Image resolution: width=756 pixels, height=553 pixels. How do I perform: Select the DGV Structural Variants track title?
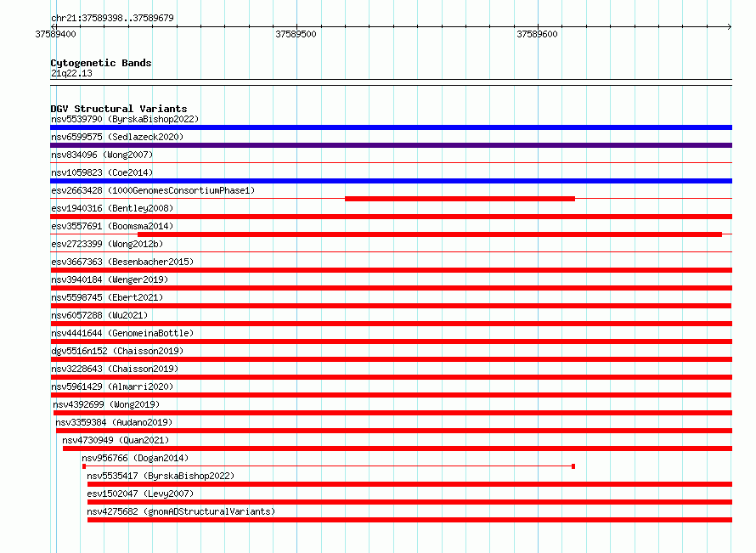[119, 109]
